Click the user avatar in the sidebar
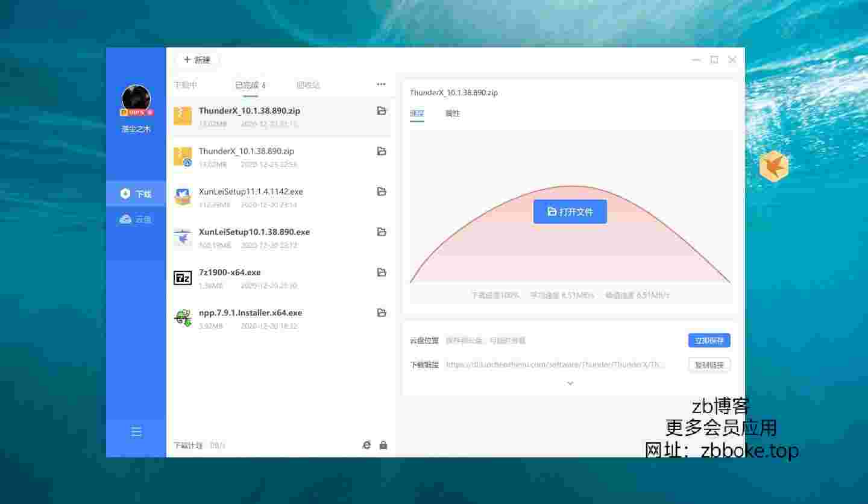Screen dimensions: 868x504 pos(136,99)
